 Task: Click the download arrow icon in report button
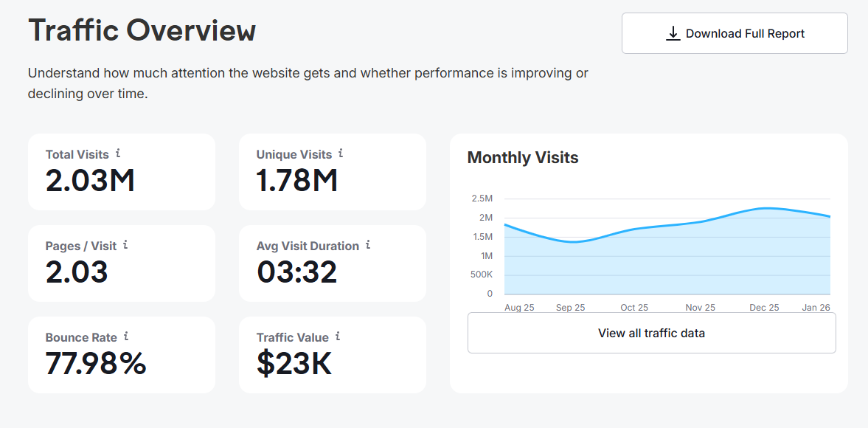click(x=673, y=34)
